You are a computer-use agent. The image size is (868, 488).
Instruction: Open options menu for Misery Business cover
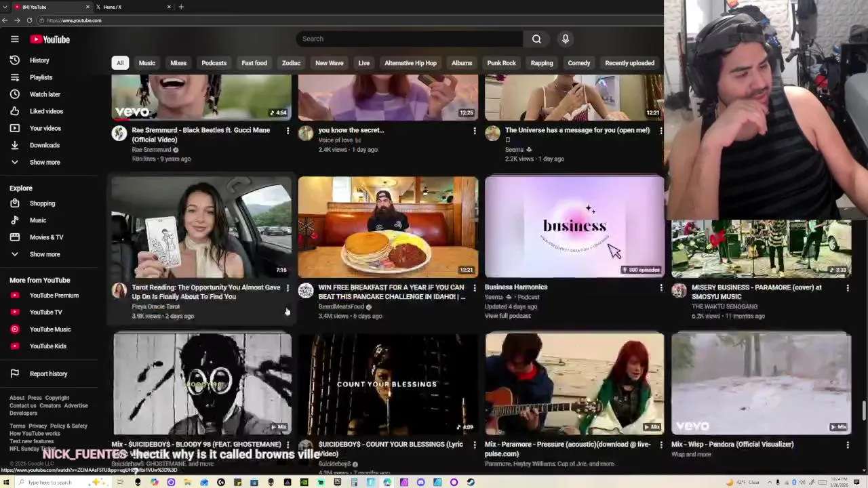click(847, 288)
